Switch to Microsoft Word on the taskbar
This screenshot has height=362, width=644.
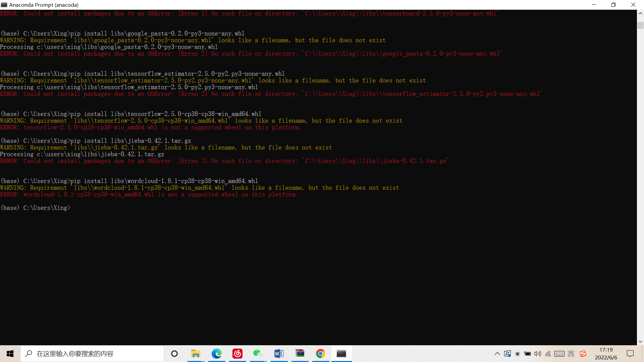[279, 354]
